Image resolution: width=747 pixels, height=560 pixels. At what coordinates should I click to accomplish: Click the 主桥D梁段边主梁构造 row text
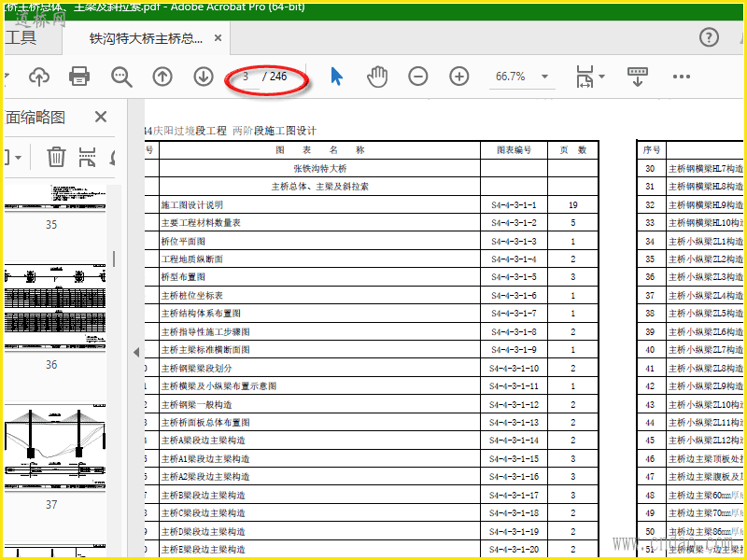203,531
